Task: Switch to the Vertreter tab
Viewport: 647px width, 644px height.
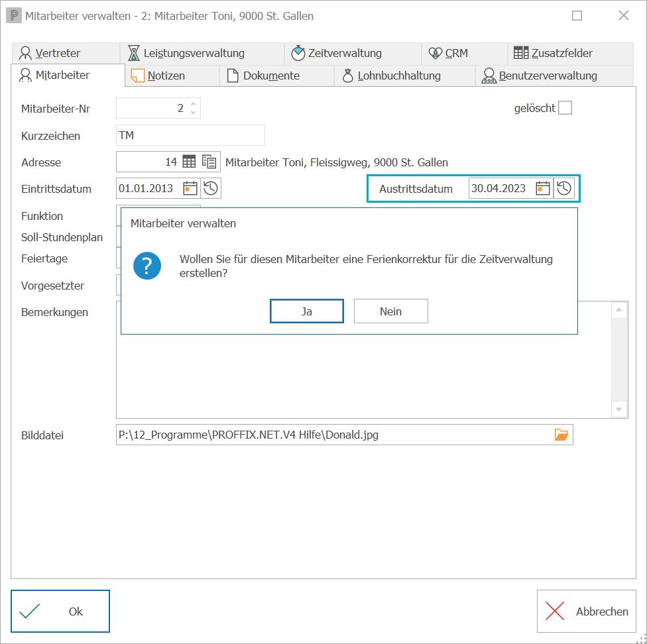Action: (x=66, y=53)
